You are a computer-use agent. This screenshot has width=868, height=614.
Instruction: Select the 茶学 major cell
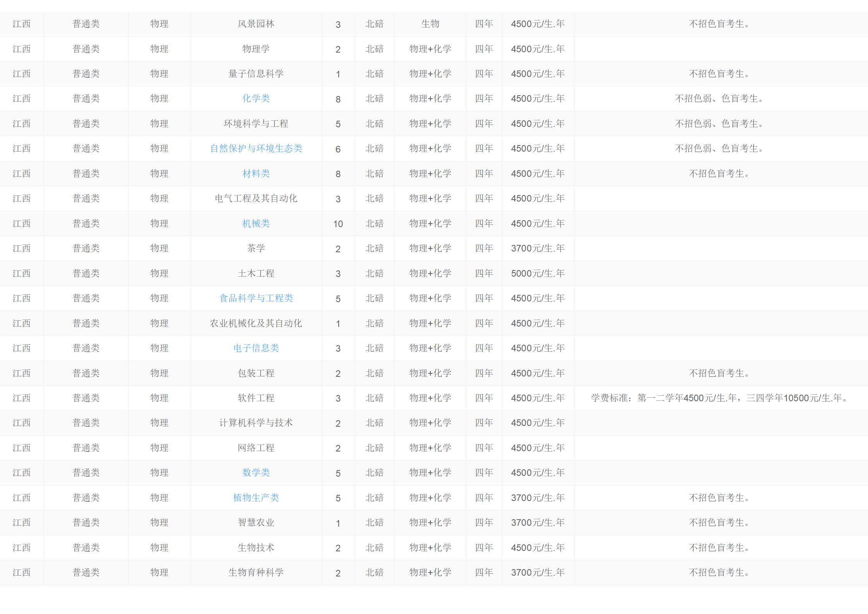[x=256, y=248]
